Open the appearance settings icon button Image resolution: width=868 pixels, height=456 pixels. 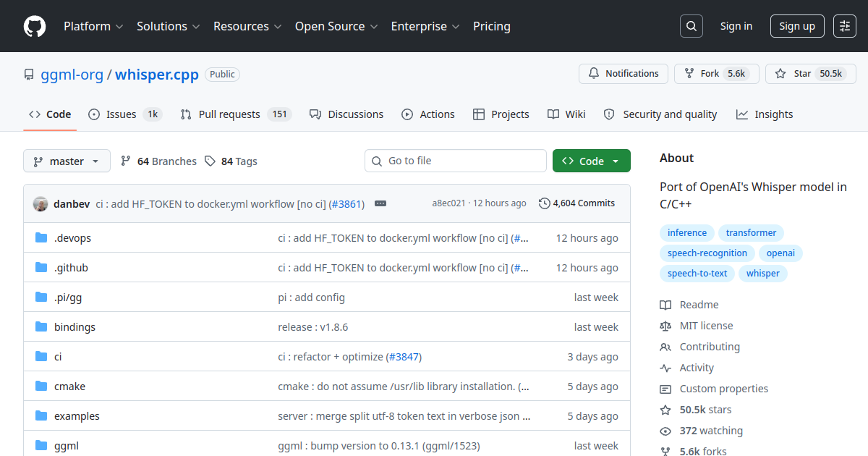point(845,26)
